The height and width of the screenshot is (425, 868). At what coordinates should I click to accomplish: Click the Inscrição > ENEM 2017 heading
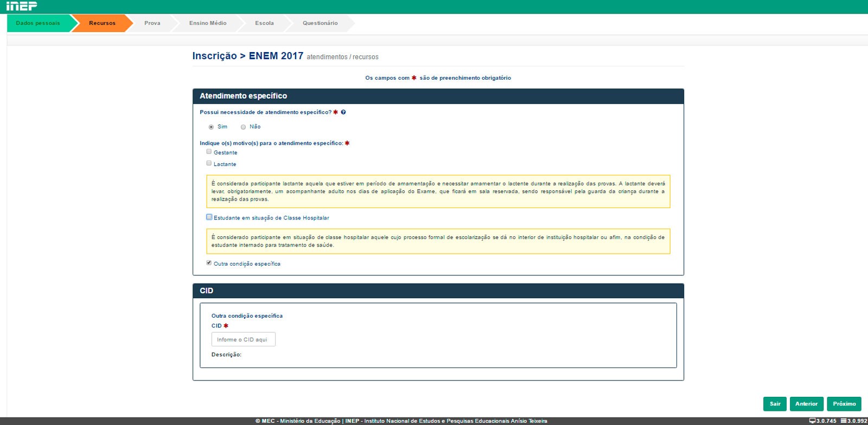tap(247, 56)
